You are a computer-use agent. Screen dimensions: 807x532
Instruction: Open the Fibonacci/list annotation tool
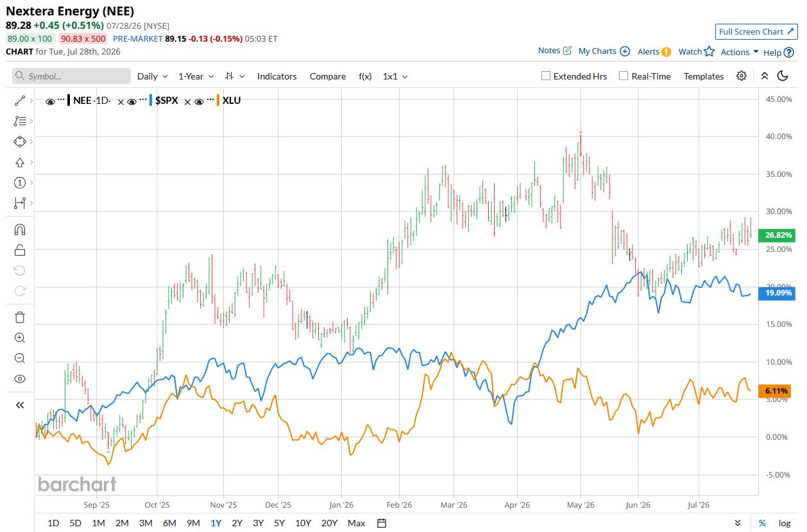pos(20,121)
